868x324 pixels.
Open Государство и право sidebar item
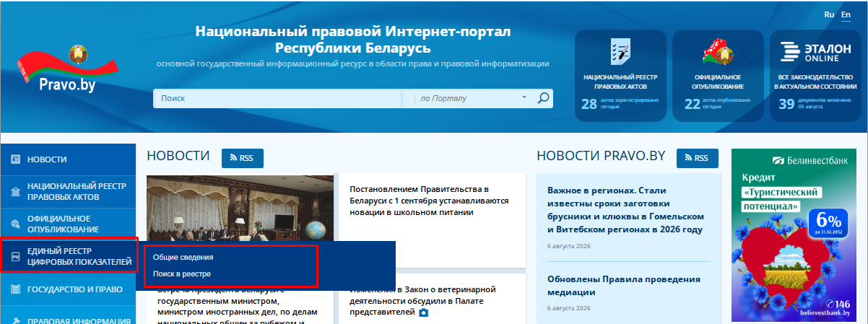point(68,289)
